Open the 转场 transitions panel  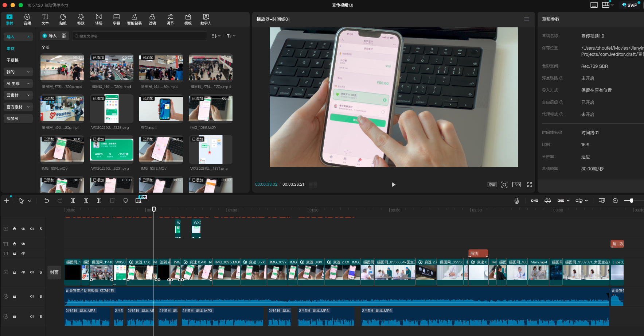99,19
